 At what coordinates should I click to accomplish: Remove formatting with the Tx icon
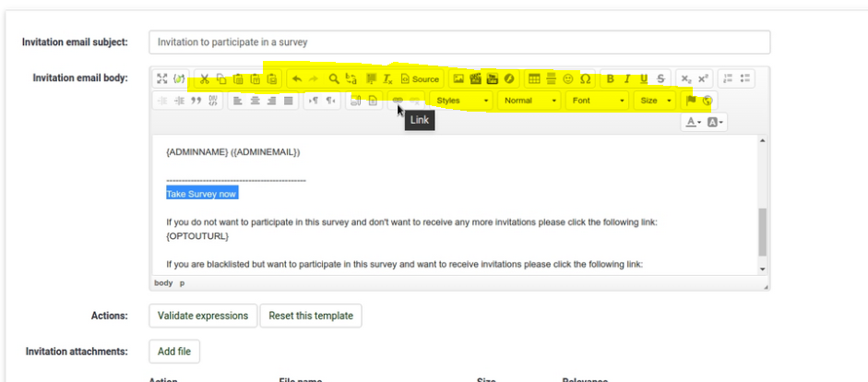(x=387, y=78)
